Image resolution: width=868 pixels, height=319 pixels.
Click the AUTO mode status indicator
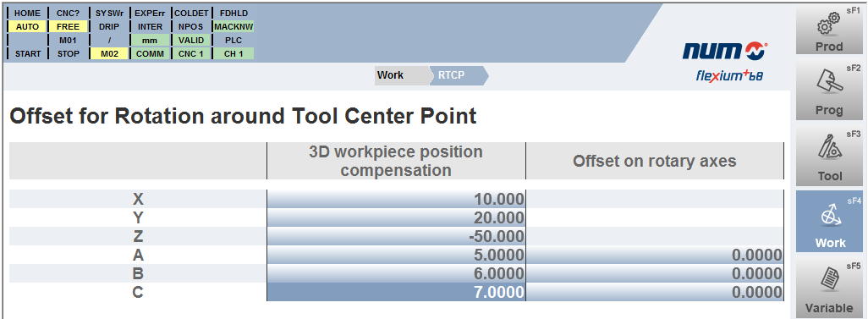tap(28, 26)
